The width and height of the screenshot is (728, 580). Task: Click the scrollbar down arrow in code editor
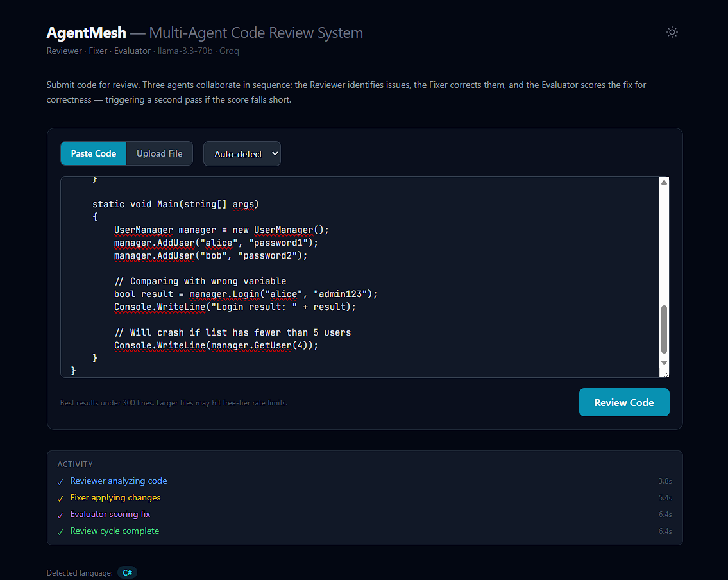(664, 363)
